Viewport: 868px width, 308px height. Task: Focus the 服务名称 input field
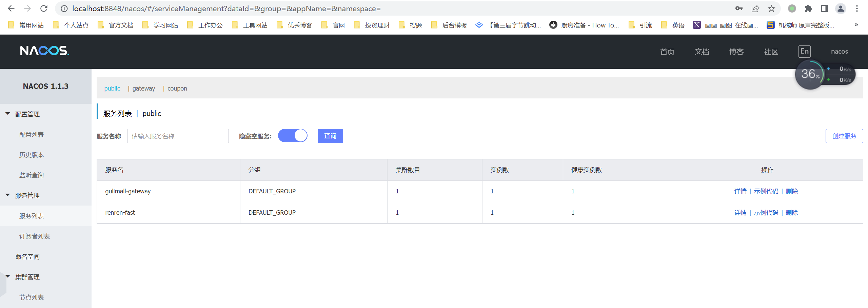(178, 136)
